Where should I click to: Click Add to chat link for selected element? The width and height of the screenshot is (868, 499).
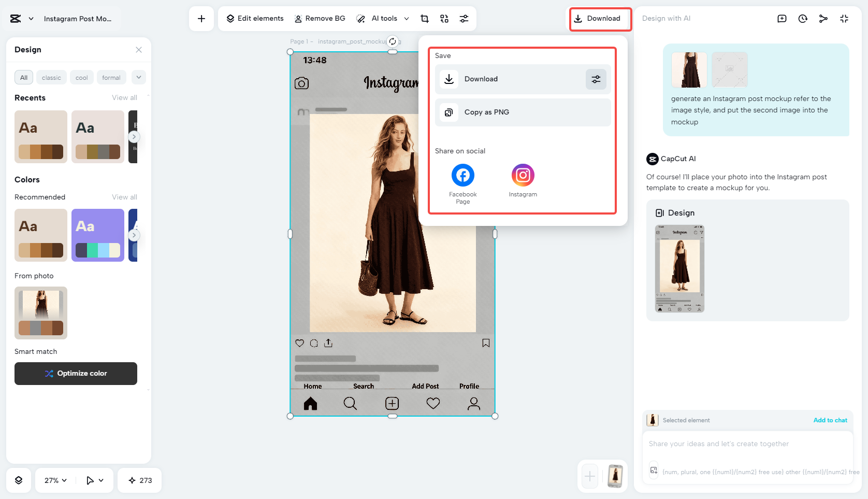(x=830, y=420)
